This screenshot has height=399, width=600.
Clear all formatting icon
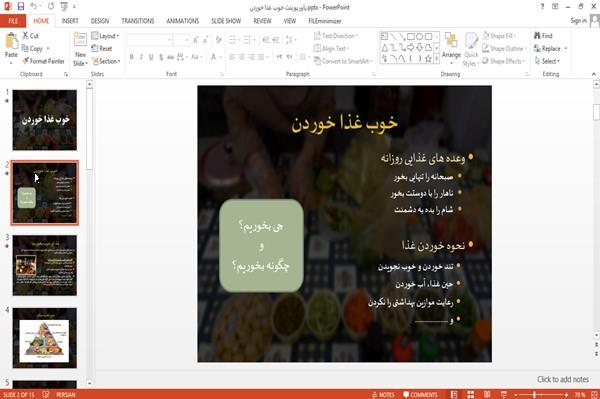coord(219,40)
